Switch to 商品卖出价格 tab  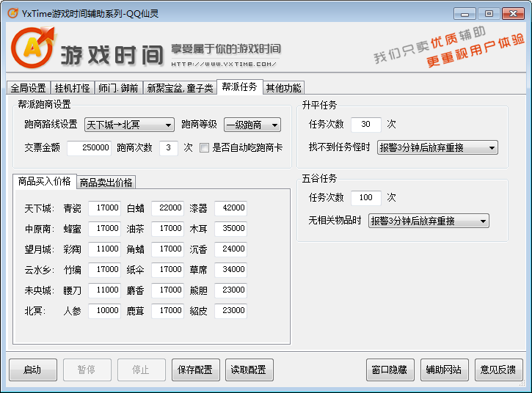[106, 183]
